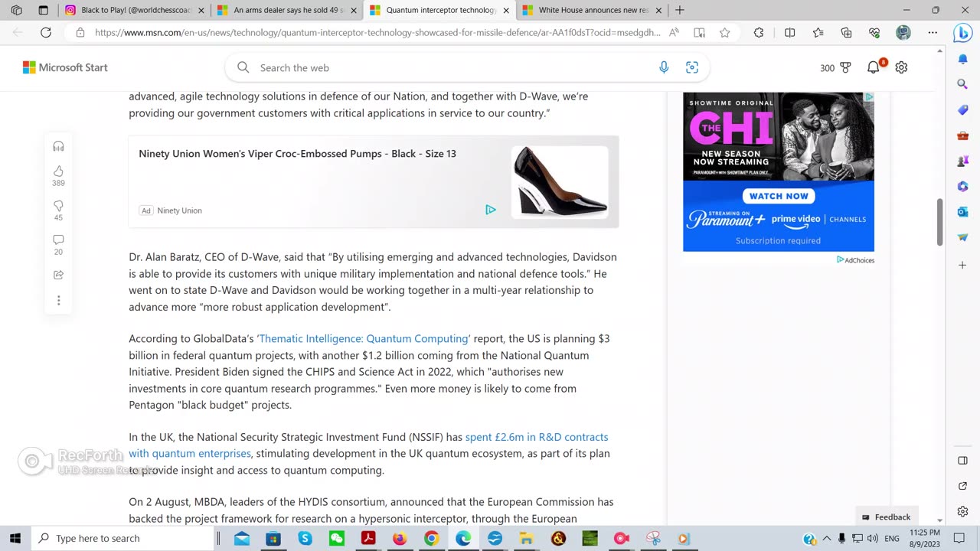Close the White House announces tab
The image size is (980, 551).
[x=660, y=10]
